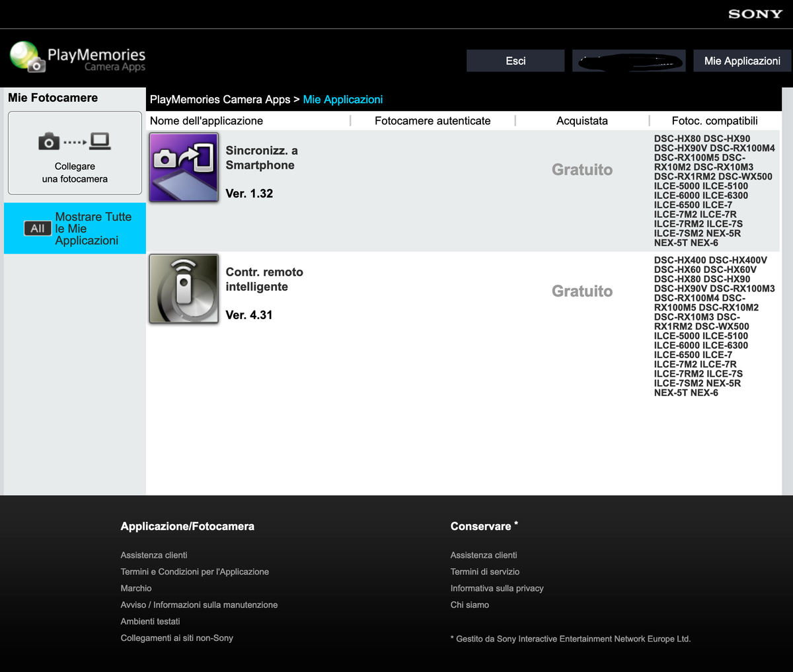Viewport: 793px width, 672px height.
Task: Select Mostrare Tutte le Mie Applicazioni
Action: 93,229
